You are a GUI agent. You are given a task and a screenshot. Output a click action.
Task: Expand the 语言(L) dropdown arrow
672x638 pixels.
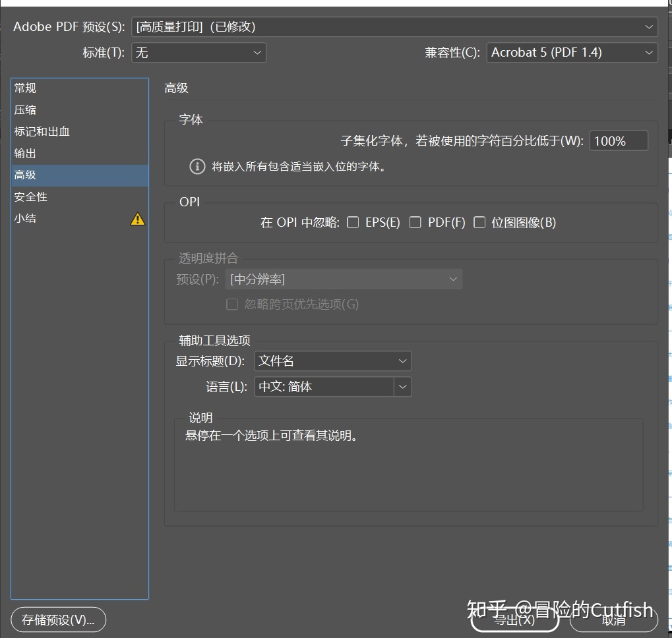[x=402, y=387]
